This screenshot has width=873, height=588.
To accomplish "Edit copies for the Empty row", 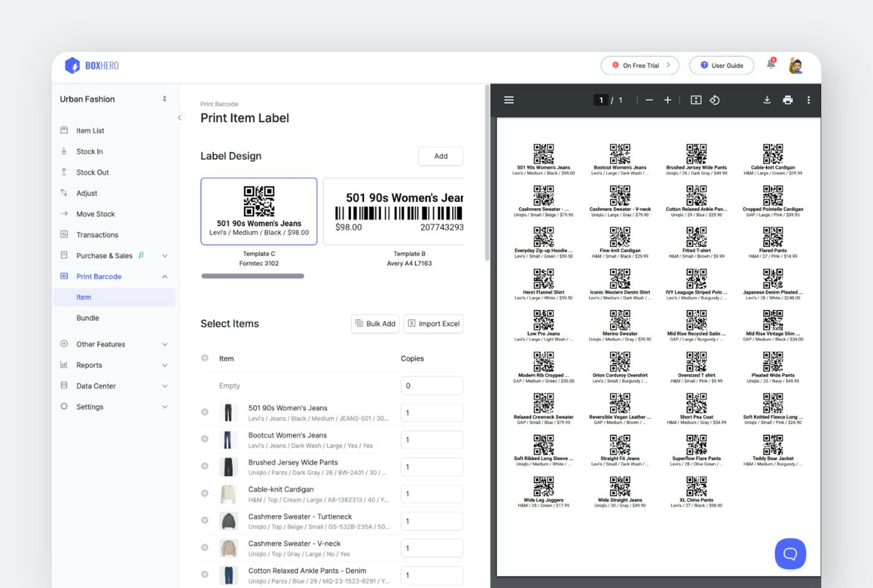I will point(432,385).
